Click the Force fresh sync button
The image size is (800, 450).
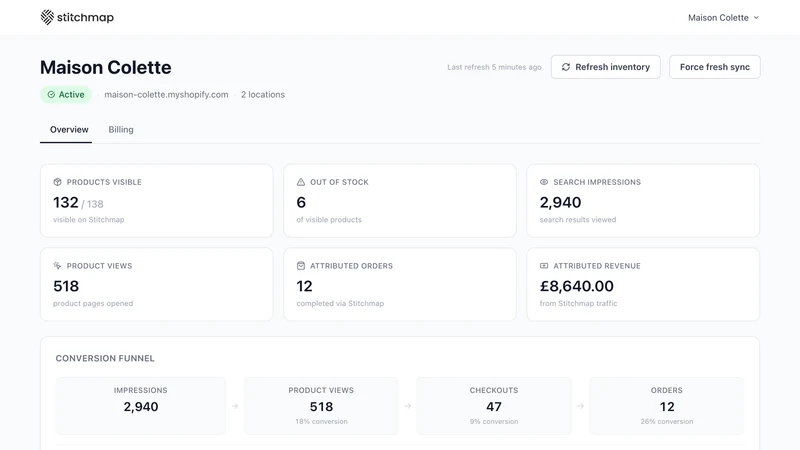coord(715,67)
